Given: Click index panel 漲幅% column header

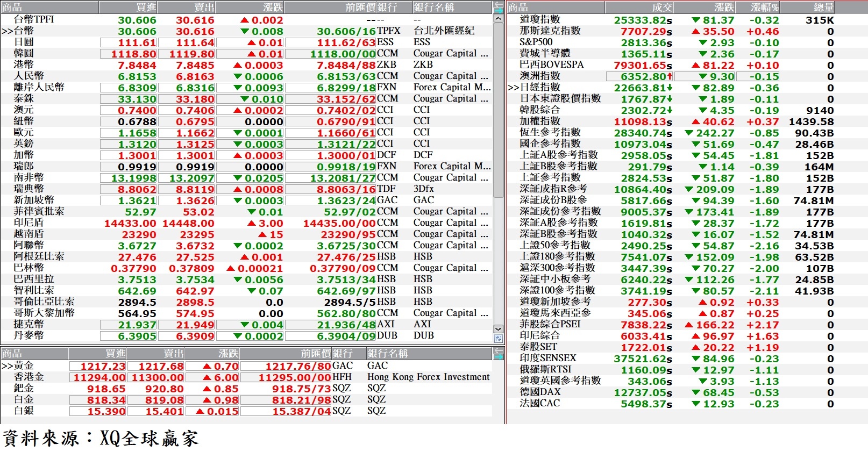Looking at the screenshot, I should click(758, 8).
